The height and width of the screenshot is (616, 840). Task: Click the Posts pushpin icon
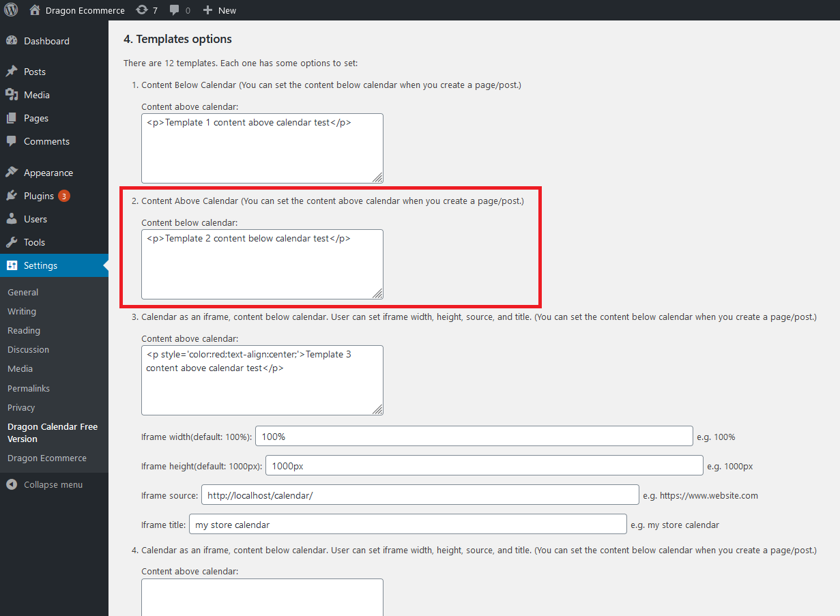(x=12, y=72)
